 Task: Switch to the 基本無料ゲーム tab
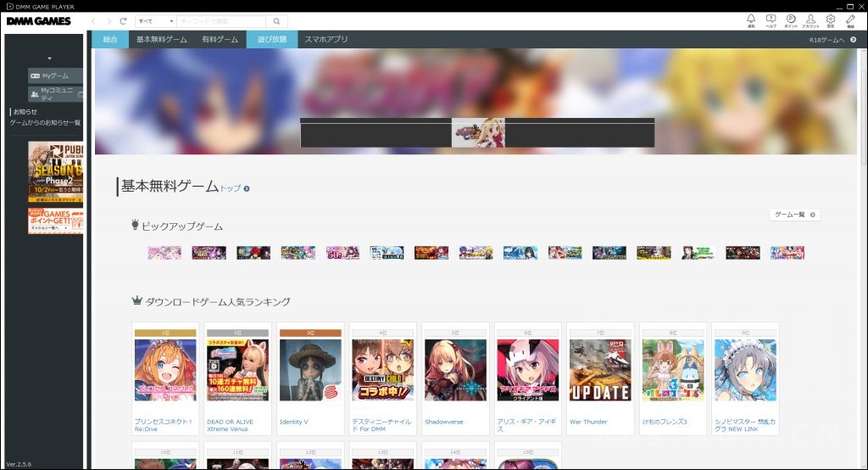pos(162,39)
